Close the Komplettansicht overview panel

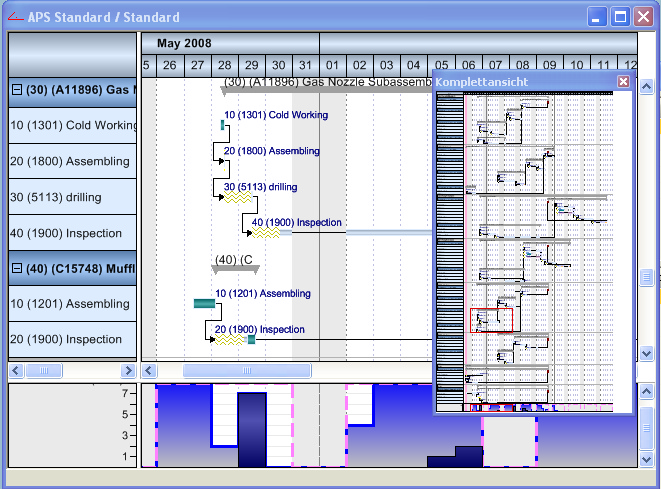(624, 81)
